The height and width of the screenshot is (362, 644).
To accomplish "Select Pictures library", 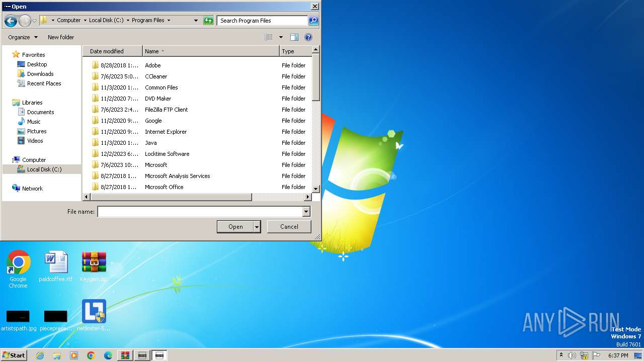I will [x=37, y=131].
